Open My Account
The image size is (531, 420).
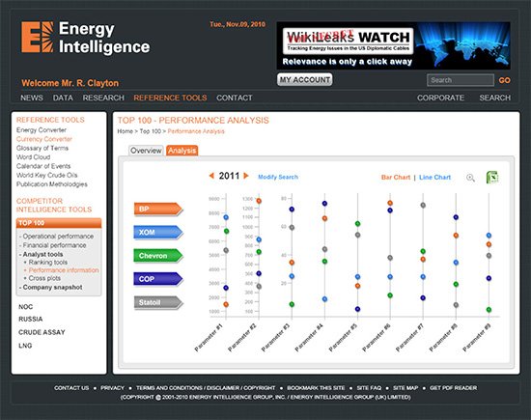pyautogui.click(x=304, y=79)
